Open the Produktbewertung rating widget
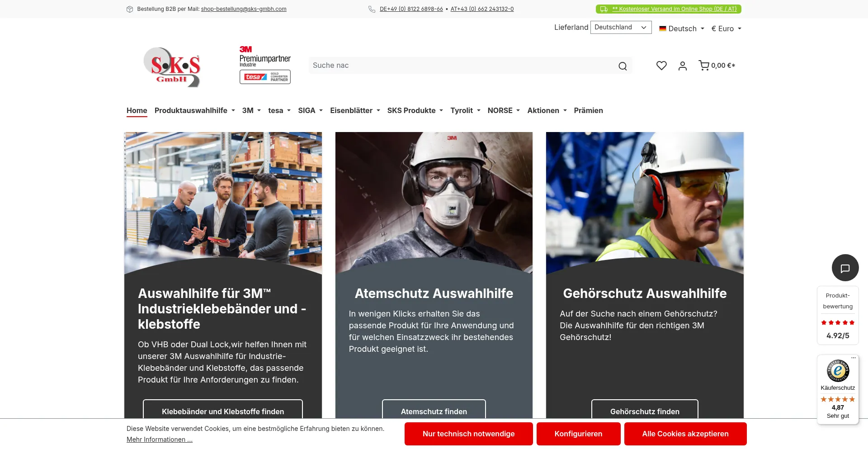 [838, 315]
